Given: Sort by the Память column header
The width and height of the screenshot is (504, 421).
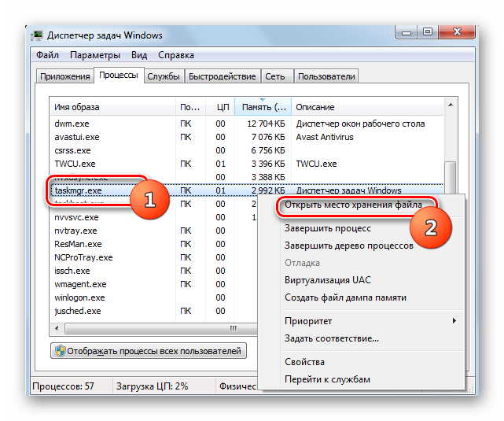Looking at the screenshot, I should click(x=263, y=107).
